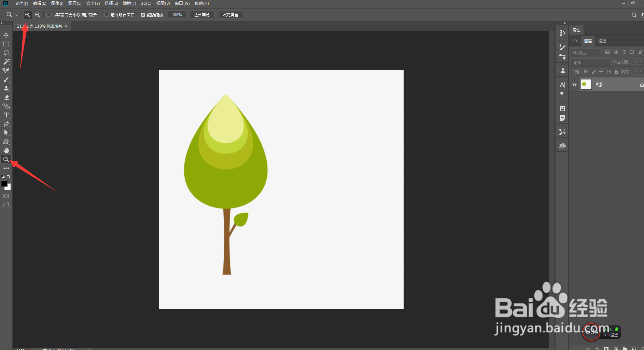Open the Zoom tool preset picker arrow
The image size is (644, 350).
(16, 15)
